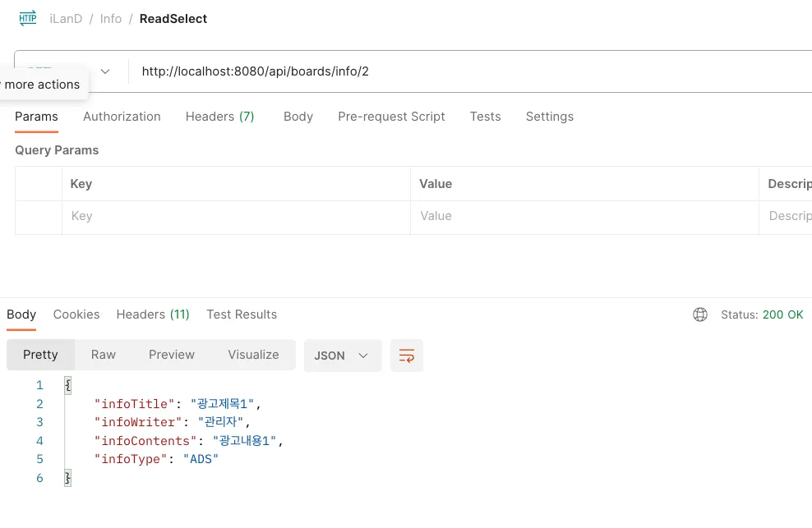This screenshot has width=812, height=528.
Task: Click the globe network icon near Status
Action: [700, 315]
